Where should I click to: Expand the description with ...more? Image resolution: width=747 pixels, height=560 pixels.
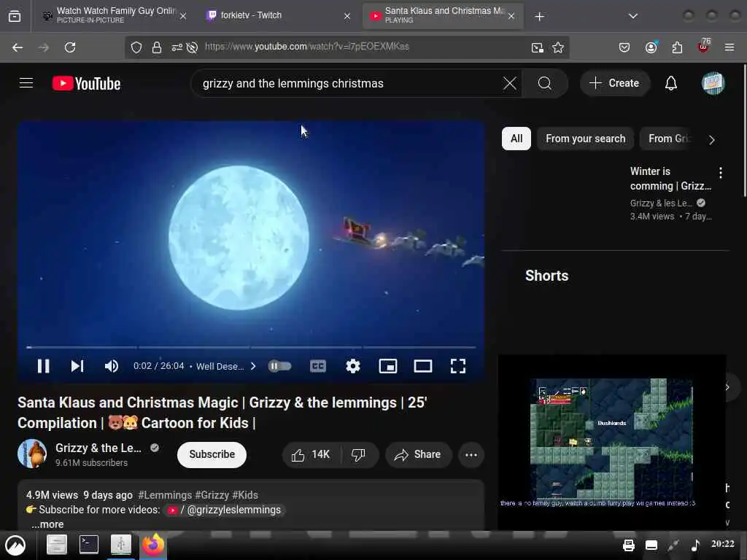click(x=47, y=524)
